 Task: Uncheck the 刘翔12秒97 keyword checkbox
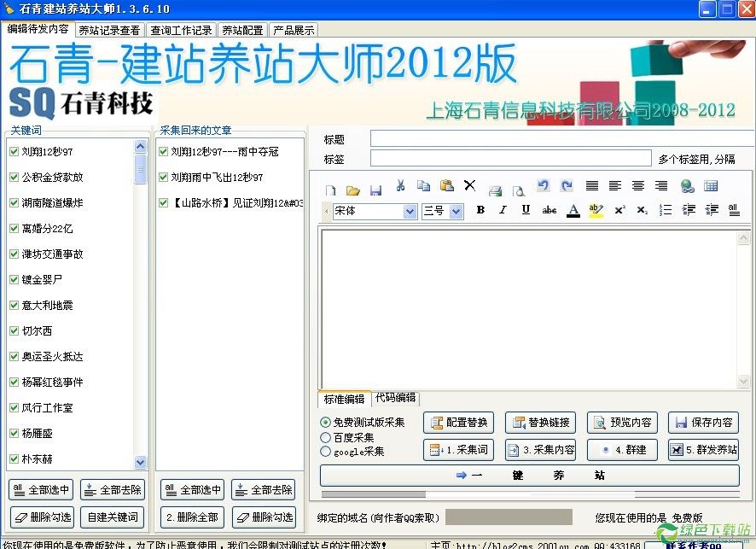(x=15, y=152)
